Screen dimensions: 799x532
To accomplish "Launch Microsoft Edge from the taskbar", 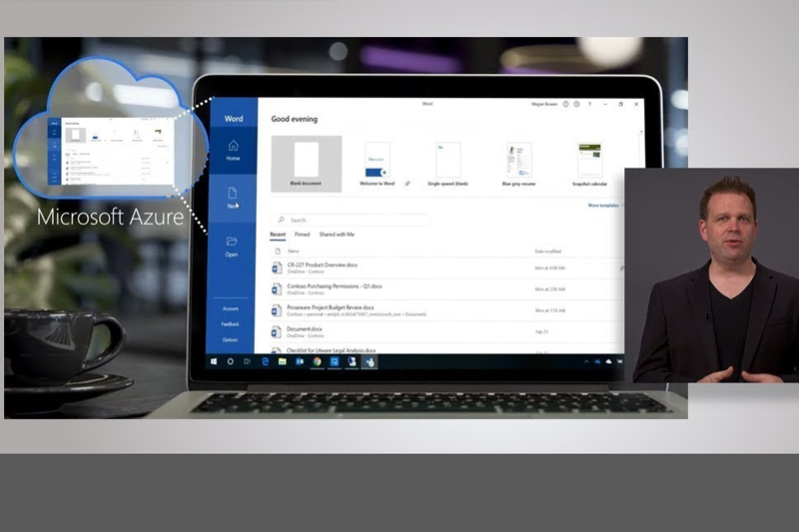I will click(265, 361).
